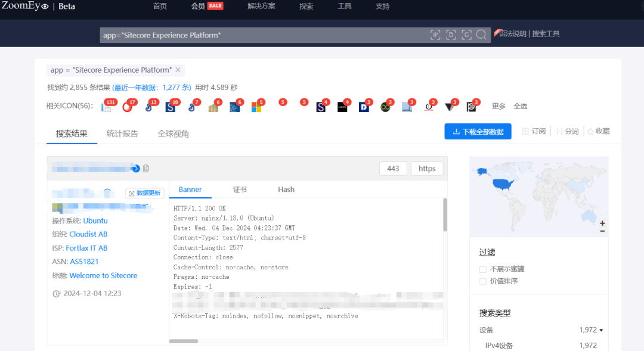
Task: Click the Ubuntu operating system link
Action: tap(95, 220)
